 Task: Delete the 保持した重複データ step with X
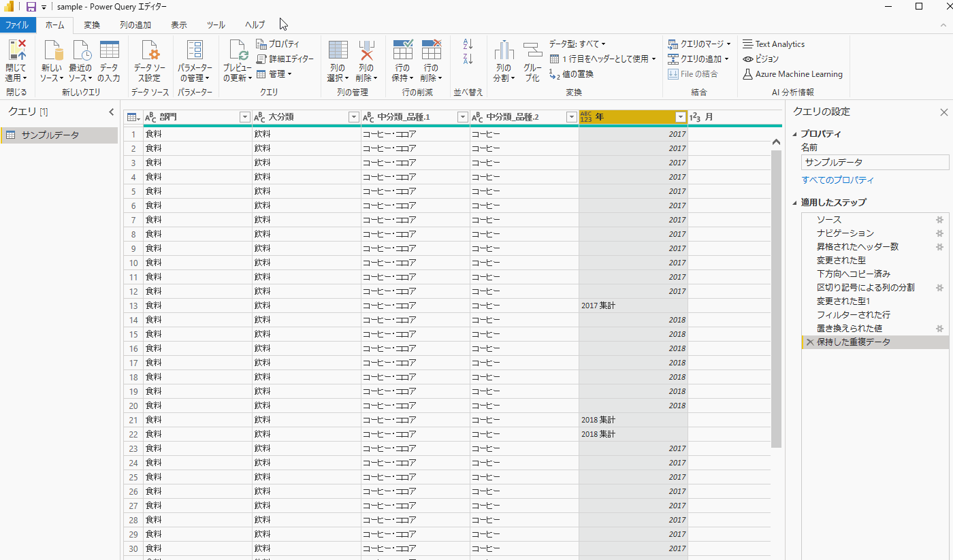coord(809,342)
